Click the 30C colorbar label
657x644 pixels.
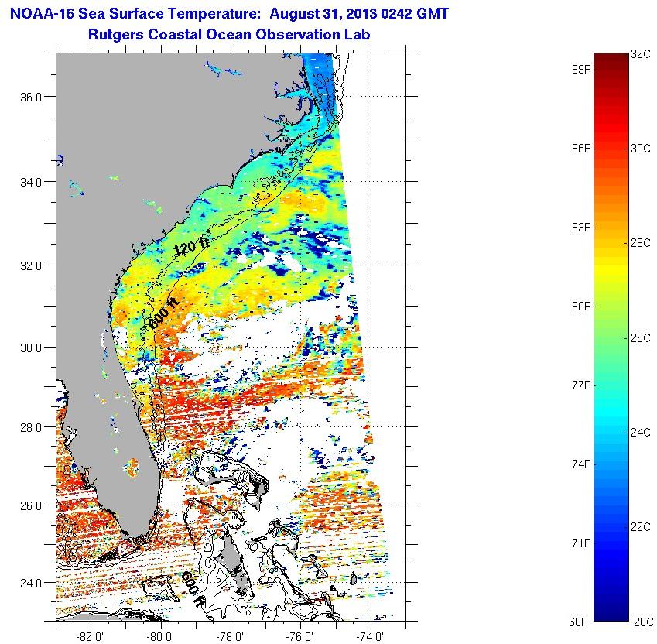coord(641,149)
